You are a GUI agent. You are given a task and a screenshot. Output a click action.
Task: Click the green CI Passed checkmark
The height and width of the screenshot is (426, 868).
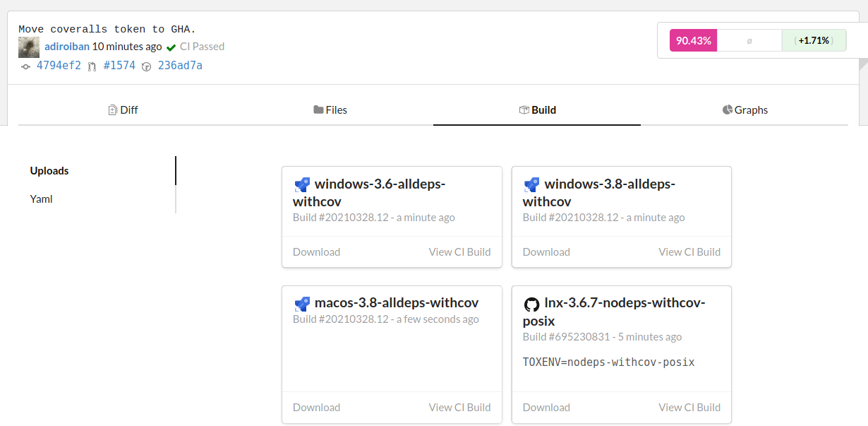pyautogui.click(x=171, y=47)
